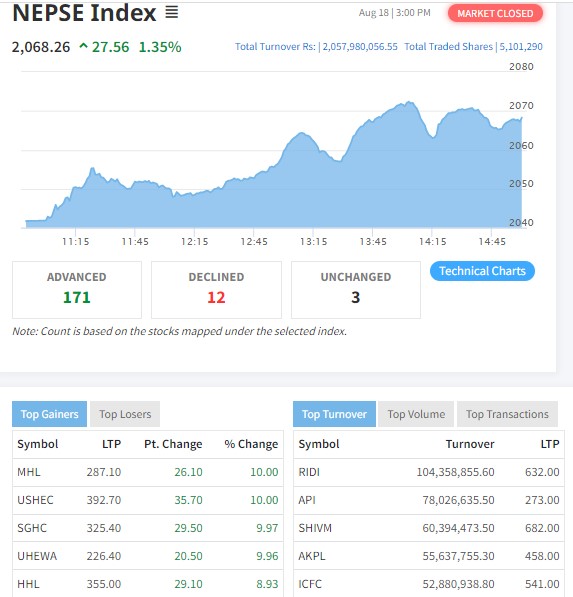Open the USHEC symbol in gainers
Viewport: 573px width, 597px height.
[x=35, y=500]
